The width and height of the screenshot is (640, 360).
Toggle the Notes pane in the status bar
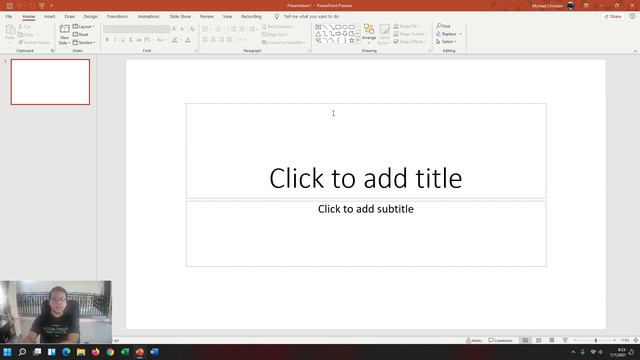(x=474, y=340)
